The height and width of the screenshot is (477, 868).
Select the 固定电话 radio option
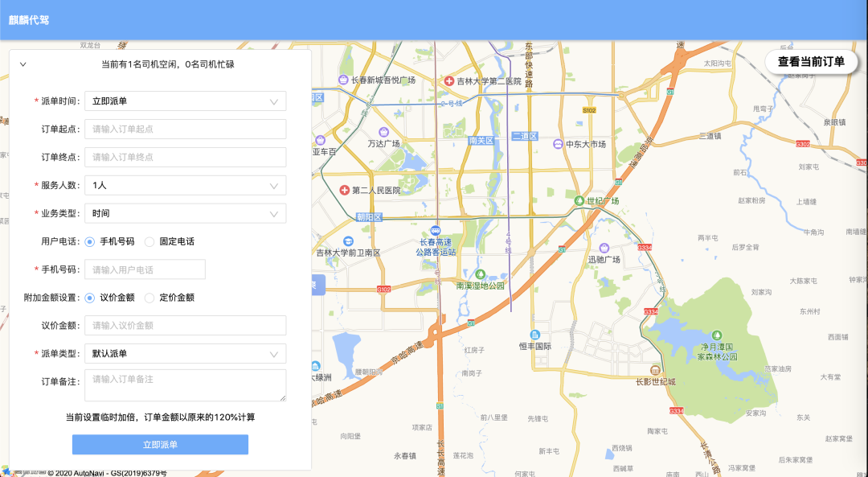tap(149, 241)
